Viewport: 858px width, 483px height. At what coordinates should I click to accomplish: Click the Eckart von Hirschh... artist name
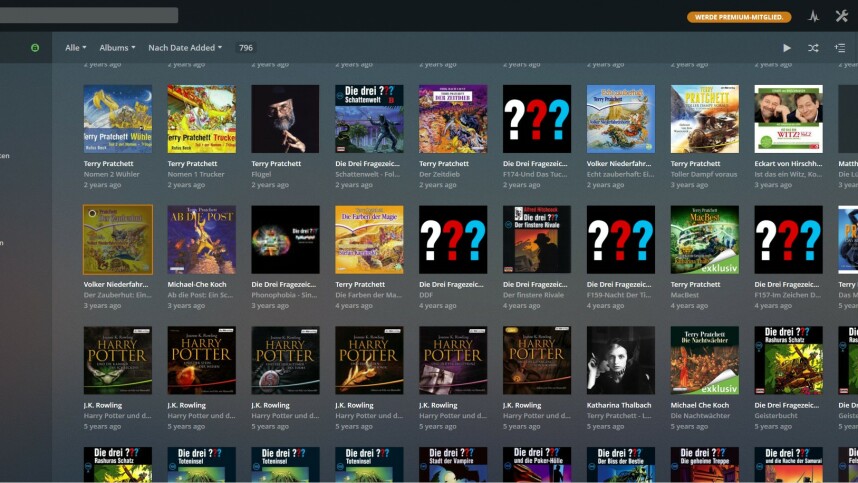[x=788, y=164]
